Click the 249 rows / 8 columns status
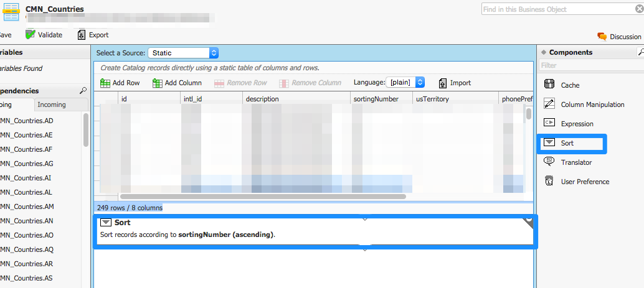This screenshot has width=644, height=288. click(x=130, y=208)
